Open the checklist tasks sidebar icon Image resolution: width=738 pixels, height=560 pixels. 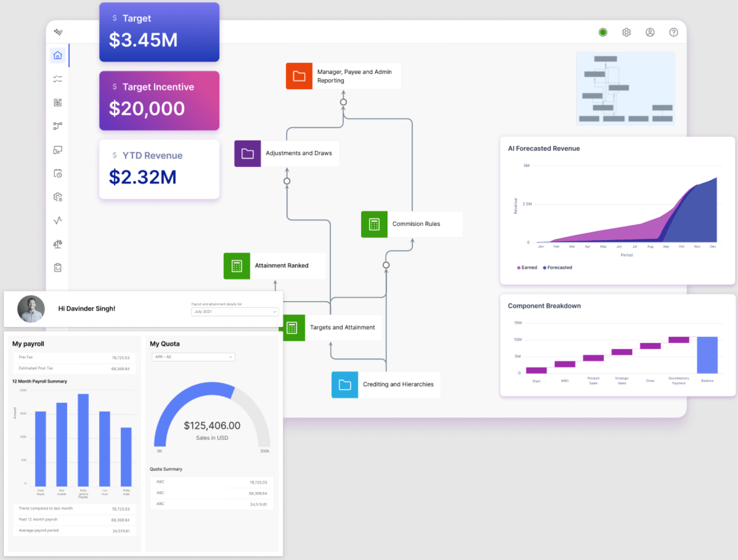click(58, 79)
